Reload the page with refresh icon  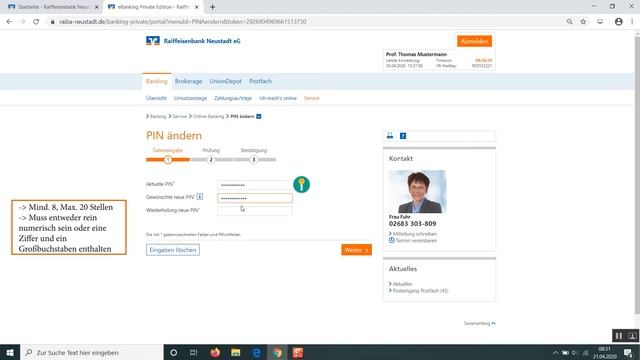(x=36, y=22)
